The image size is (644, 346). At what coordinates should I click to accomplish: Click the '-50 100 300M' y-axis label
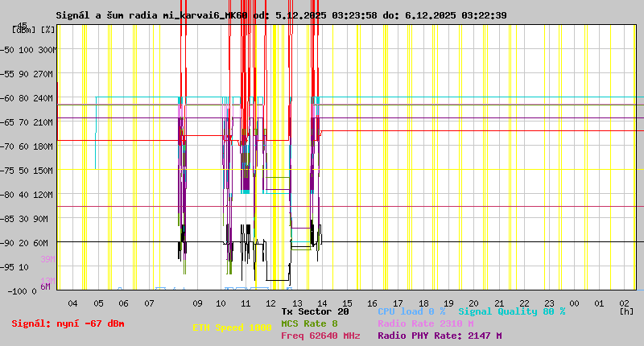pyautogui.click(x=27, y=50)
